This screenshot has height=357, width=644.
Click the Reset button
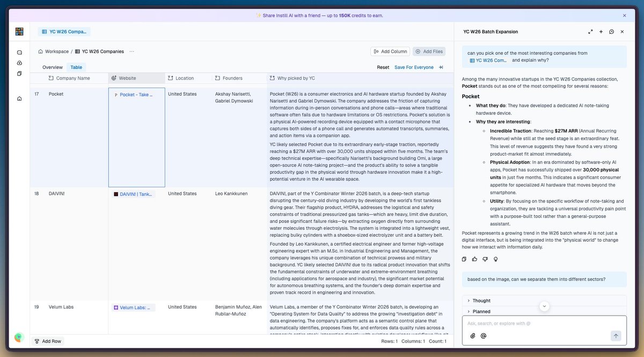click(383, 67)
